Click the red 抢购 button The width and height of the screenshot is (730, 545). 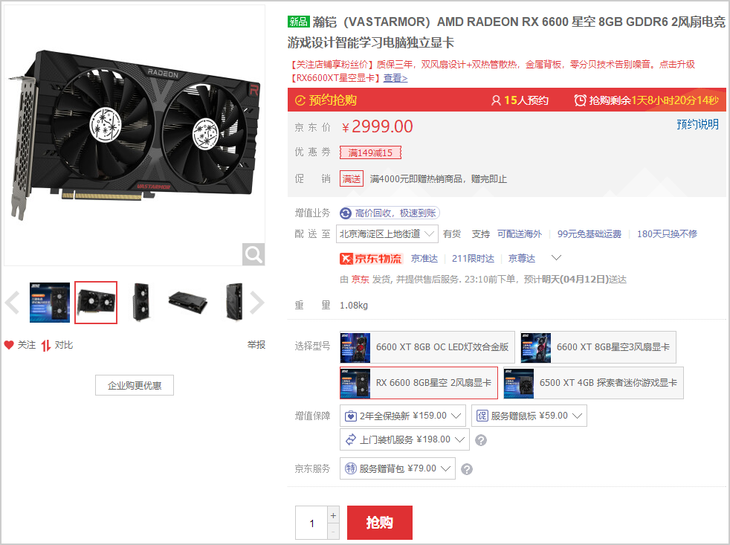click(379, 522)
